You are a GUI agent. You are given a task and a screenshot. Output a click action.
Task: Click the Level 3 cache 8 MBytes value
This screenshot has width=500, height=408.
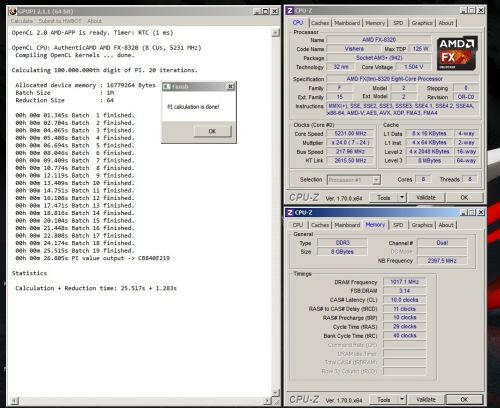429,161
